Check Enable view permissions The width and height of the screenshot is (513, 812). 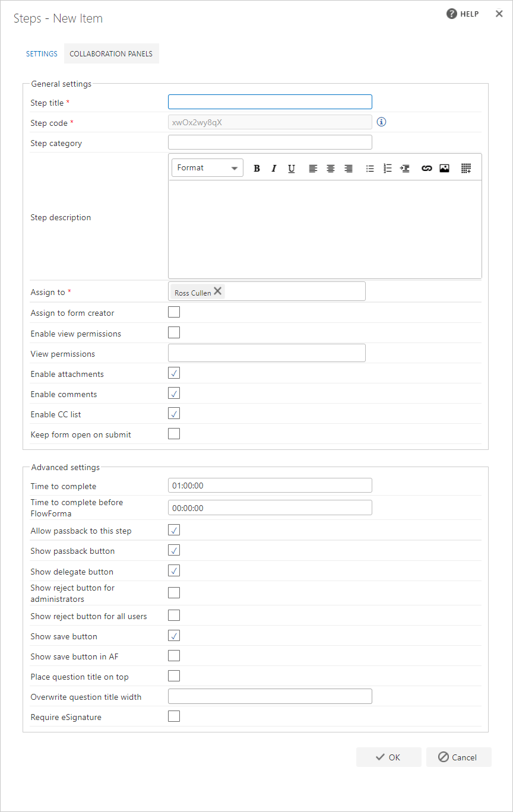point(174,332)
